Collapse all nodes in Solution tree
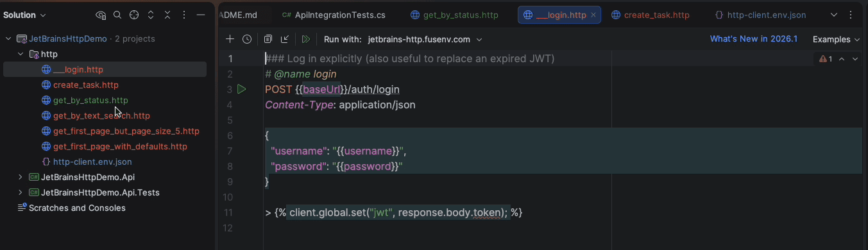Viewport: 868px width, 250px height. (x=167, y=15)
